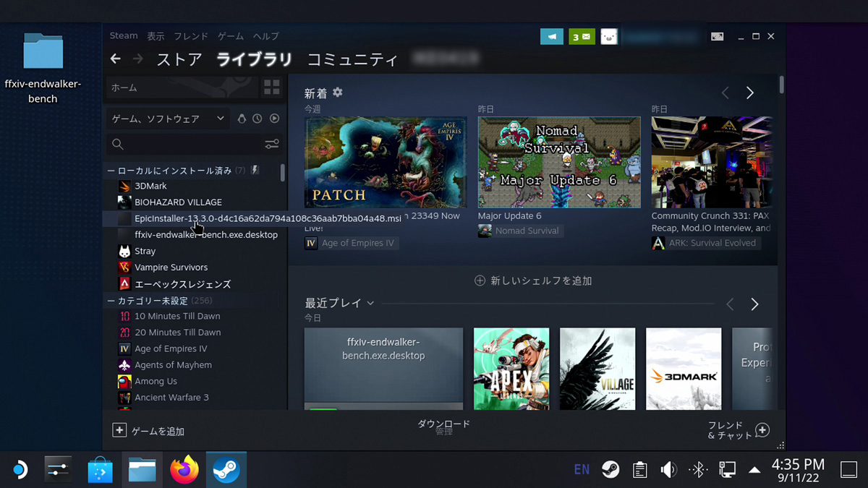
Task: Toggle sort by recent activity clock
Action: [258, 119]
